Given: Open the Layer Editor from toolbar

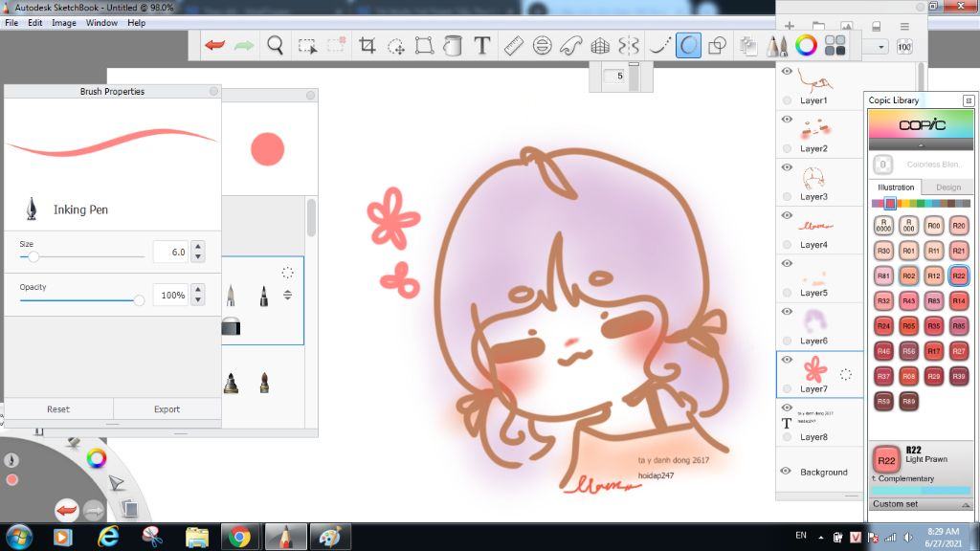Looking at the screenshot, I should (x=748, y=45).
